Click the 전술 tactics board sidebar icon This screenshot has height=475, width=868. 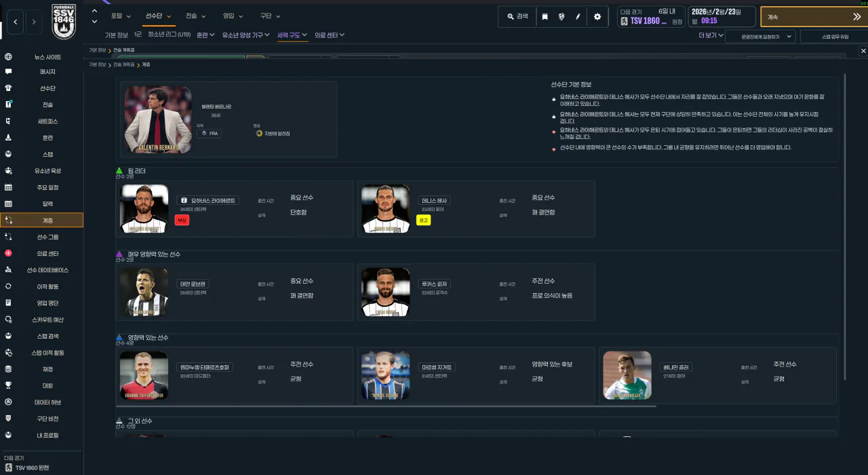point(8,104)
